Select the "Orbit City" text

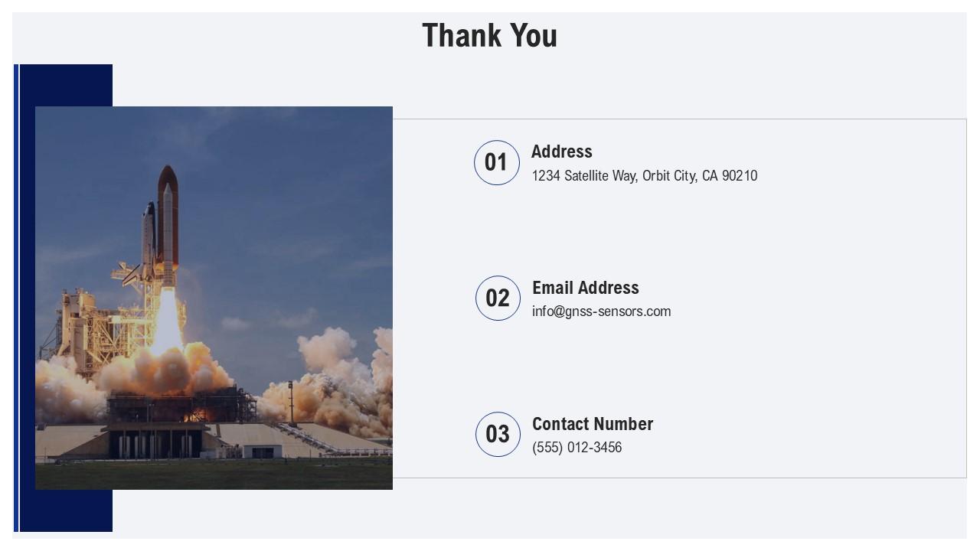669,176
